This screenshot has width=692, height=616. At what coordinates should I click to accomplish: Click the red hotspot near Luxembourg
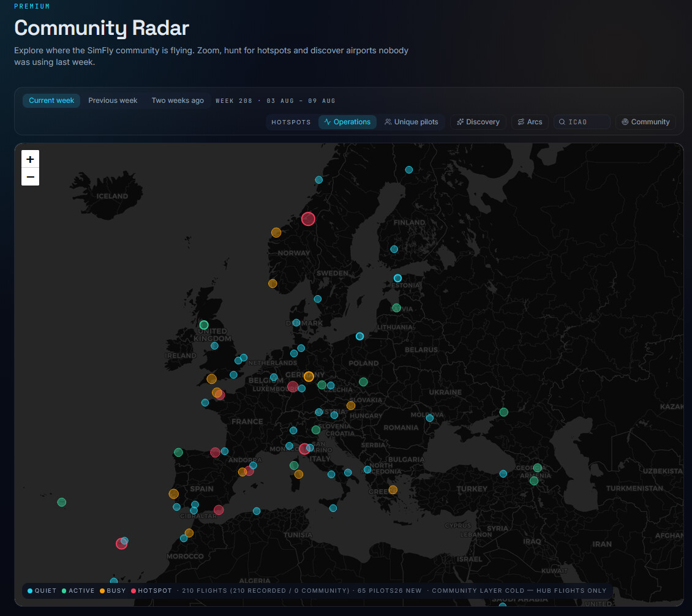point(293,387)
